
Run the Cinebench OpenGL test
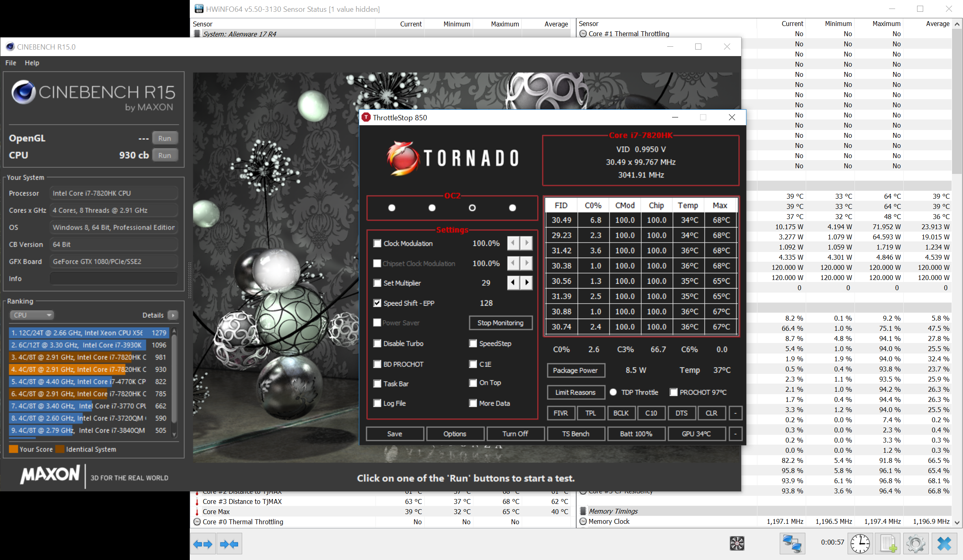(x=165, y=138)
